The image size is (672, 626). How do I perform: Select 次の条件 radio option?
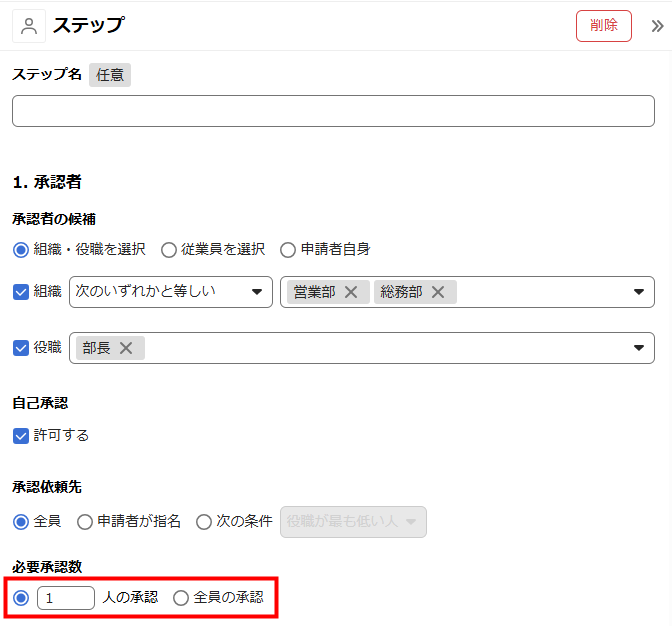click(204, 521)
